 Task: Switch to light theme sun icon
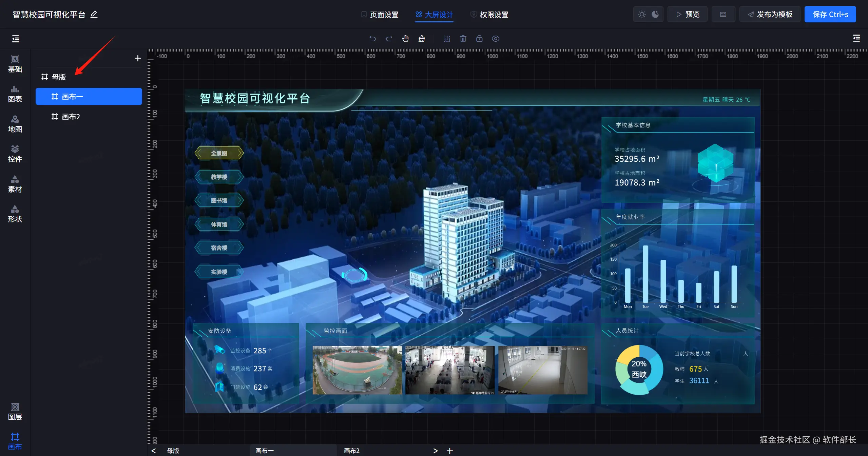tap(642, 14)
